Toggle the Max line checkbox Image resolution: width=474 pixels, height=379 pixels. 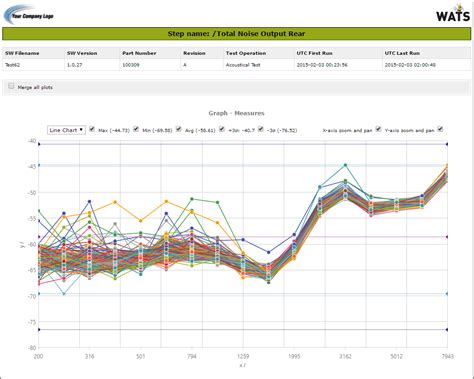[x=92, y=129]
